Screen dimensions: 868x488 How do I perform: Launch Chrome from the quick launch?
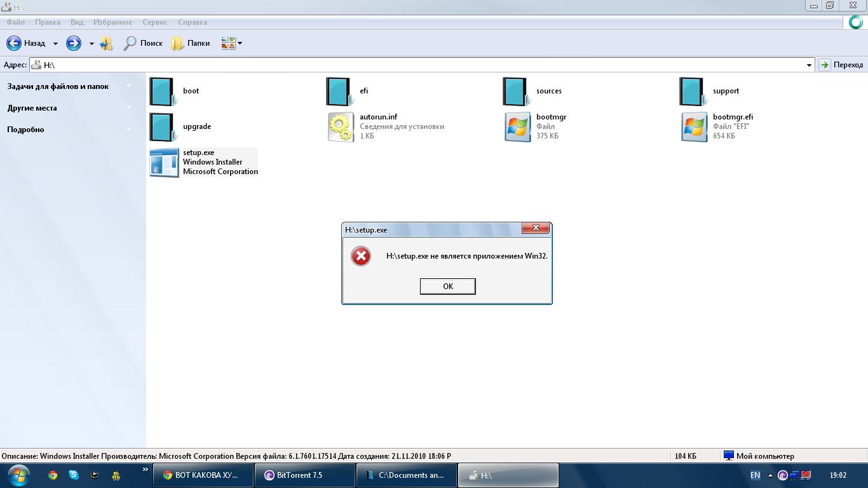(x=53, y=475)
